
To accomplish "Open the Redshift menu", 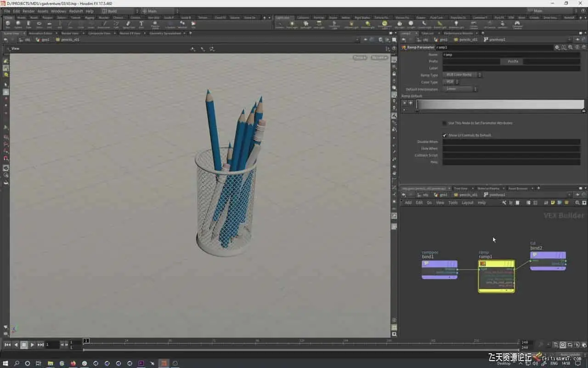I will point(76,11).
